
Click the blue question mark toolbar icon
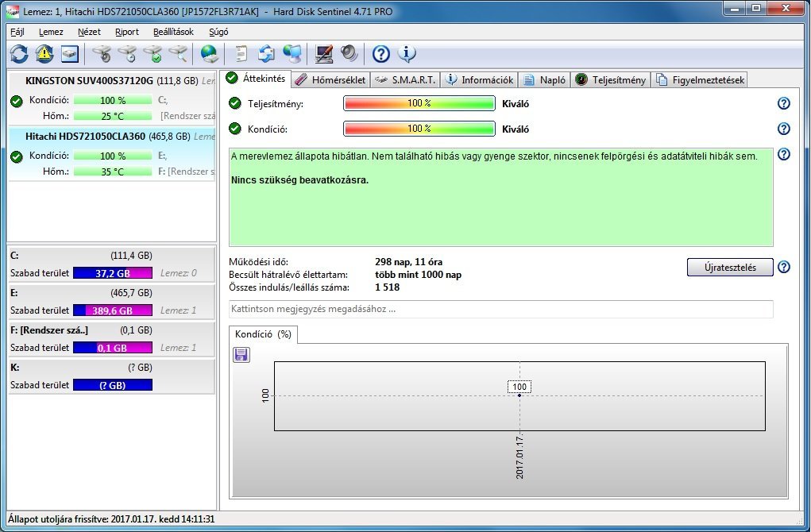click(381, 54)
